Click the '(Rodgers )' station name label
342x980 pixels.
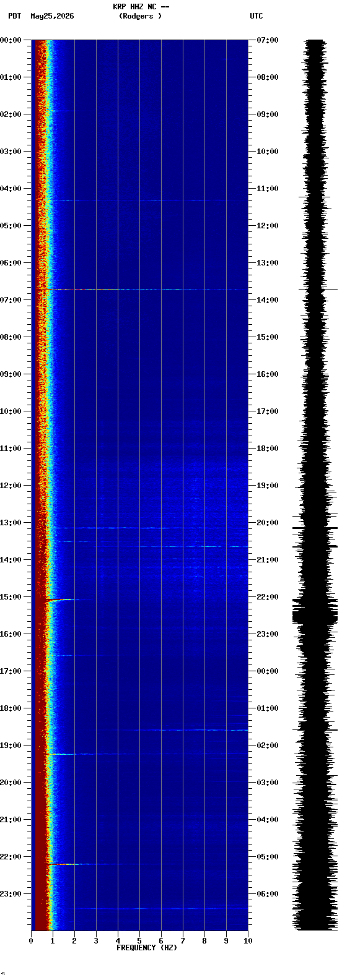coord(140,16)
